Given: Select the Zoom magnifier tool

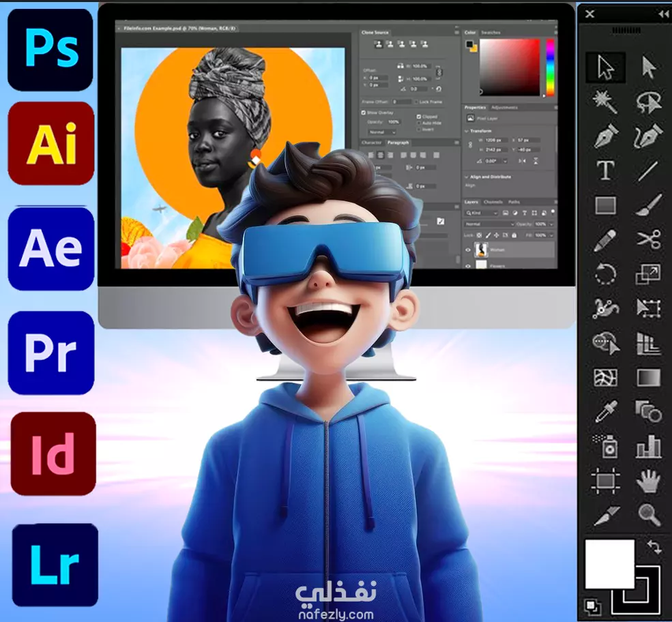Looking at the screenshot, I should pos(649,514).
